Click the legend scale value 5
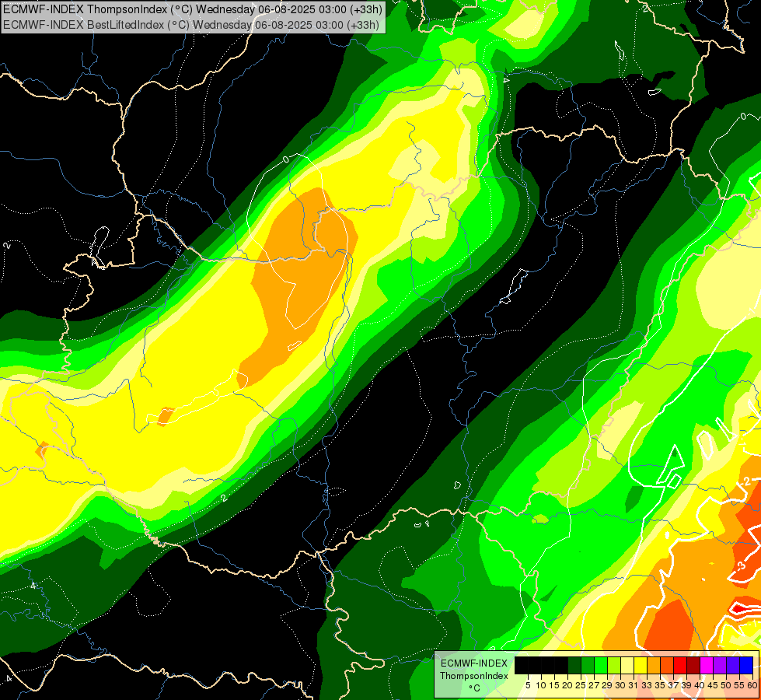761x700 pixels. [528, 685]
